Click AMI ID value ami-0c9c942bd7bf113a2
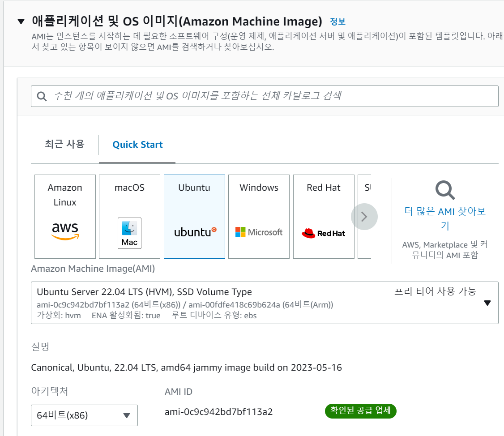The height and width of the screenshot is (436, 504). pos(218,412)
